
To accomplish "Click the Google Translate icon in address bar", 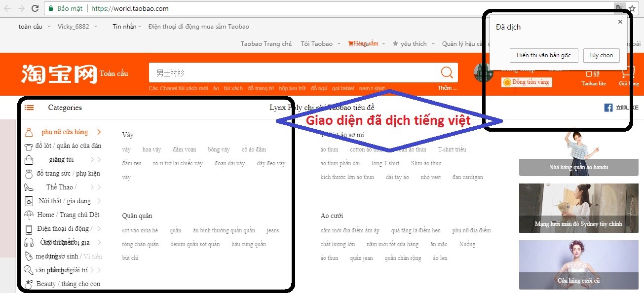I will pyautogui.click(x=619, y=8).
